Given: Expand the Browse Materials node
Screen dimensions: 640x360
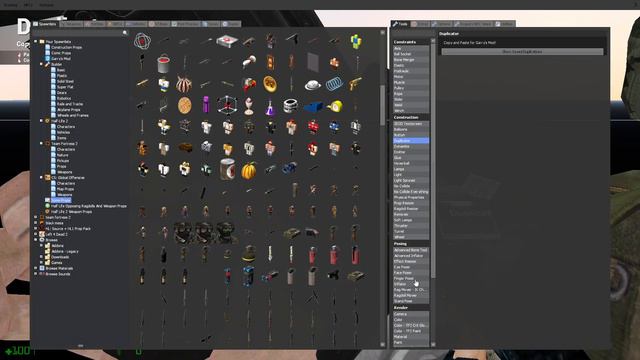Looking at the screenshot, I should [x=36, y=268].
